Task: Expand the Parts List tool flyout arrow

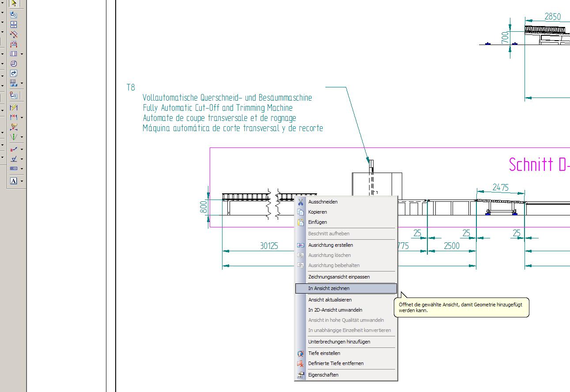Action: click(22, 83)
